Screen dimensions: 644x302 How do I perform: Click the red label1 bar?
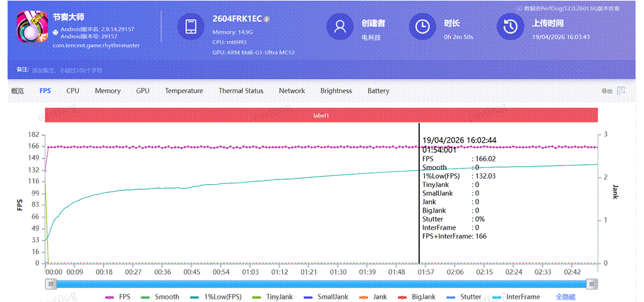(x=321, y=116)
